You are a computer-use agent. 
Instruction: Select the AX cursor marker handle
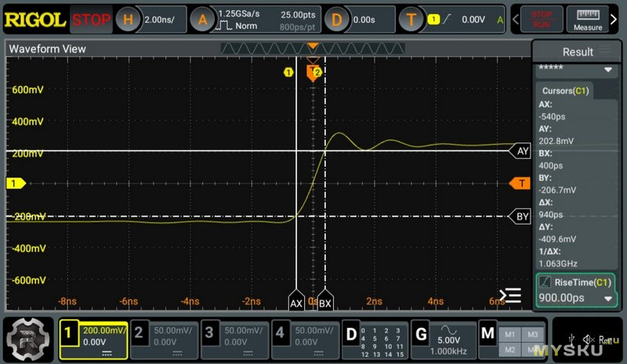[295, 303]
